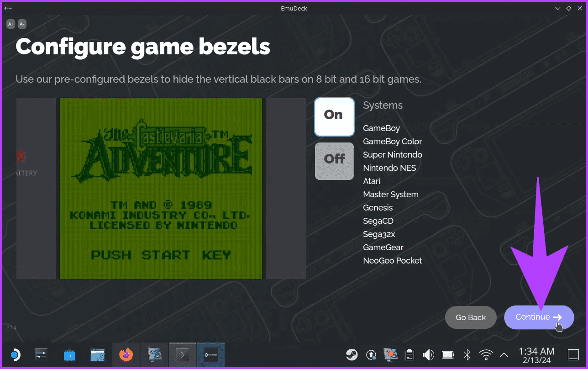Viewport: 588px width, 369px height.
Task: Click the Continue button
Action: click(x=539, y=317)
